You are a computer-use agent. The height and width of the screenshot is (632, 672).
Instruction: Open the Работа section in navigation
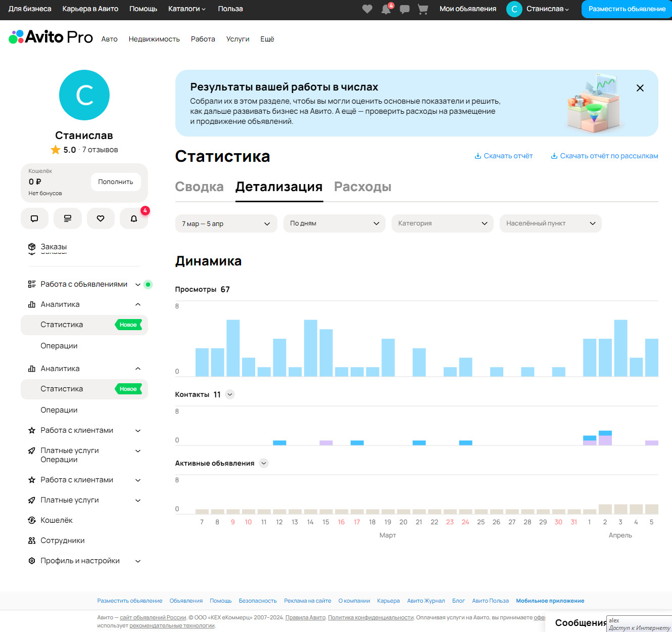click(x=203, y=39)
